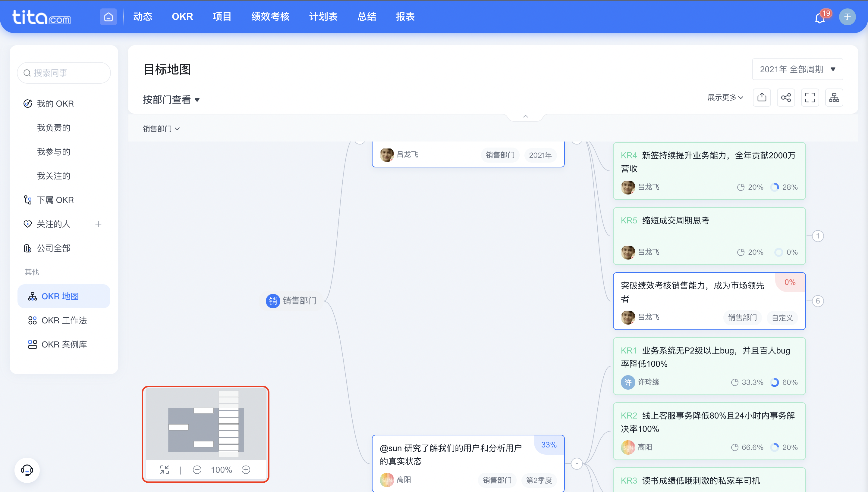This screenshot has height=492, width=868.
Task: Zoom in with minimap plus icon
Action: pos(246,470)
